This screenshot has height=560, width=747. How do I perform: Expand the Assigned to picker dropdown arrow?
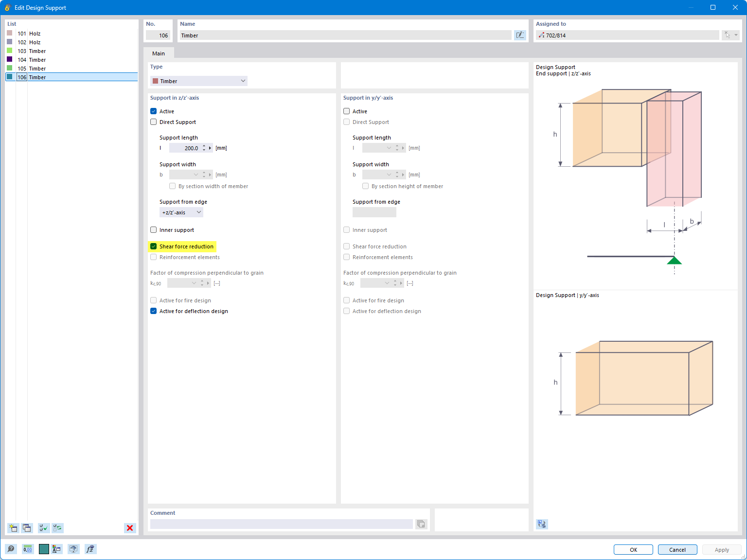tap(736, 35)
